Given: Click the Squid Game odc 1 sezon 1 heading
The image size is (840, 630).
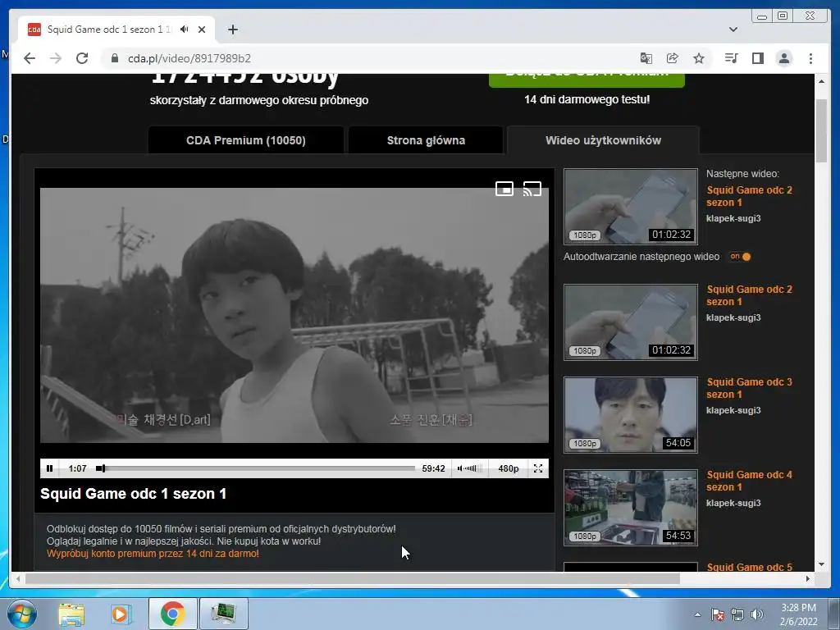Looking at the screenshot, I should pyautogui.click(x=134, y=493).
